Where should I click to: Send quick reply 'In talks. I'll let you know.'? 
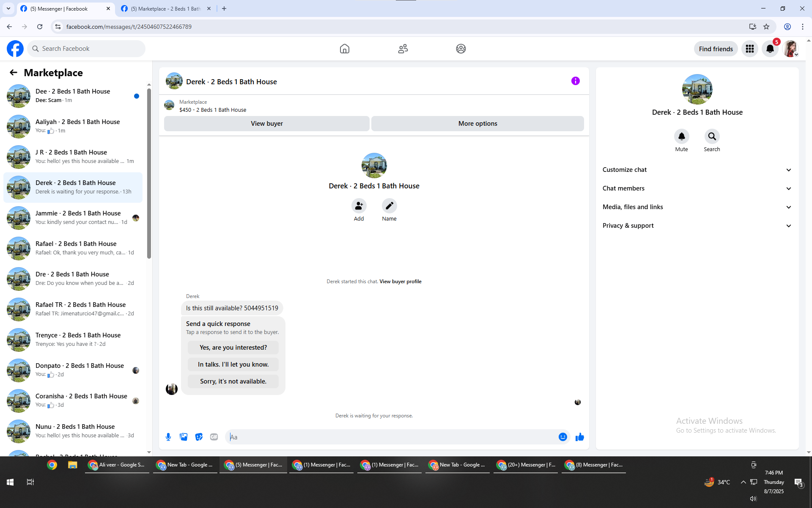point(233,364)
